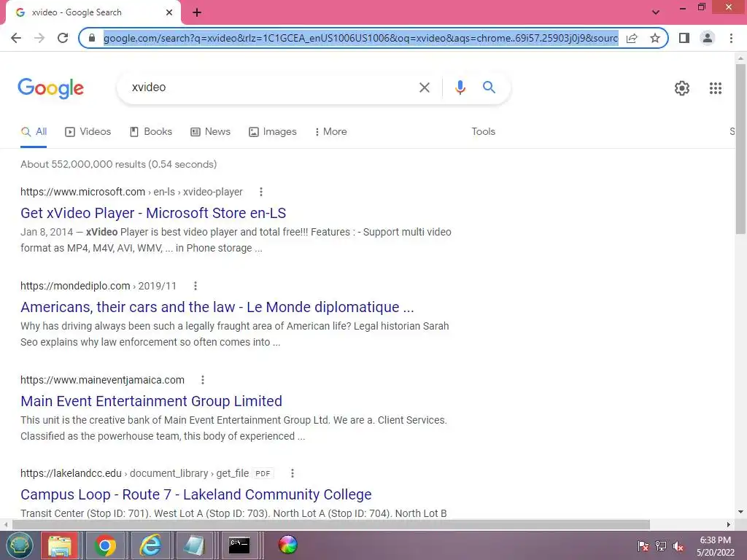This screenshot has width=747, height=560.
Task: Click the forward navigation arrow
Action: click(x=39, y=38)
